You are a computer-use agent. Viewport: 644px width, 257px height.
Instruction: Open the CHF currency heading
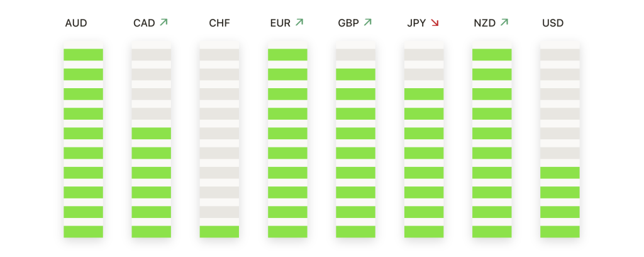point(219,23)
